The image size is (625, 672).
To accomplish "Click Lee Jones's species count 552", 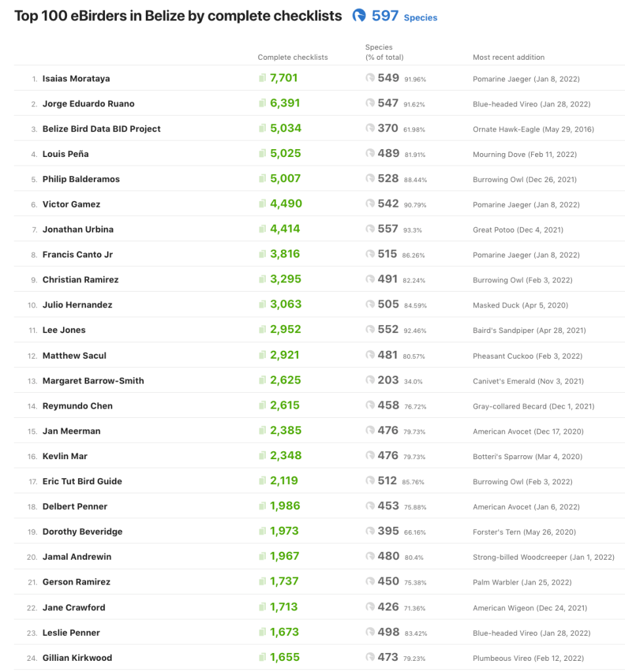I will click(388, 330).
